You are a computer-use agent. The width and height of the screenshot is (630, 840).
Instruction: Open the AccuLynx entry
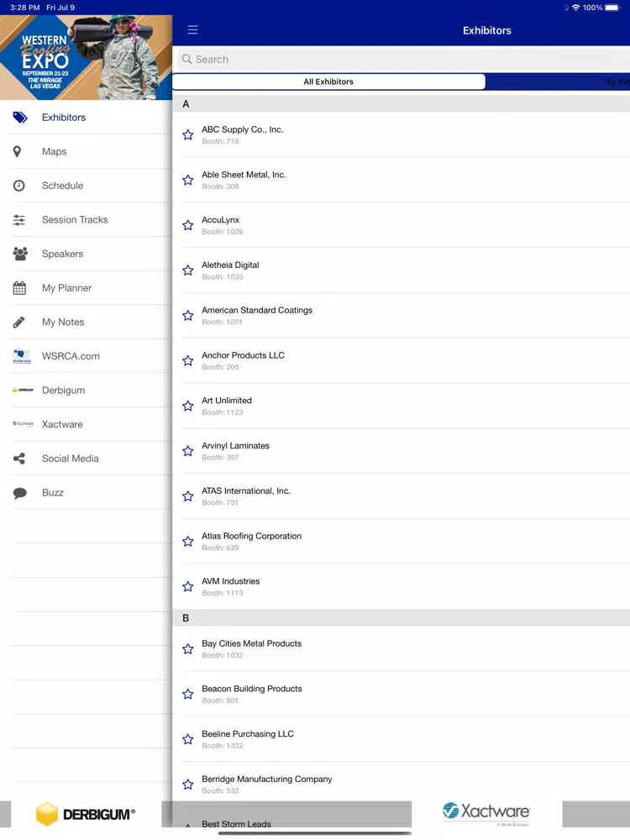(401, 225)
